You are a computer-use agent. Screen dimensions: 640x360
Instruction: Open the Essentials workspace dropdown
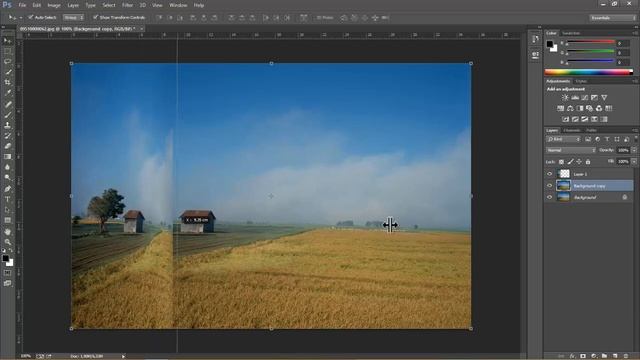pos(613,18)
